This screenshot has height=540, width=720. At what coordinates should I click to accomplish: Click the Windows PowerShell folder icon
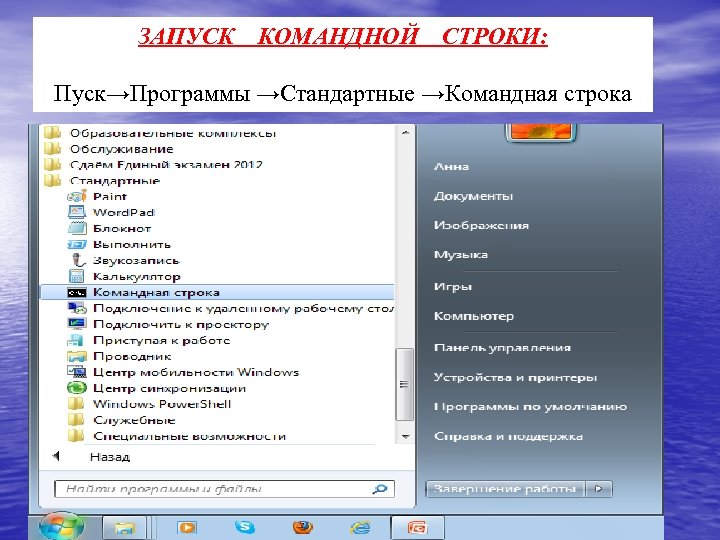click(x=76, y=404)
